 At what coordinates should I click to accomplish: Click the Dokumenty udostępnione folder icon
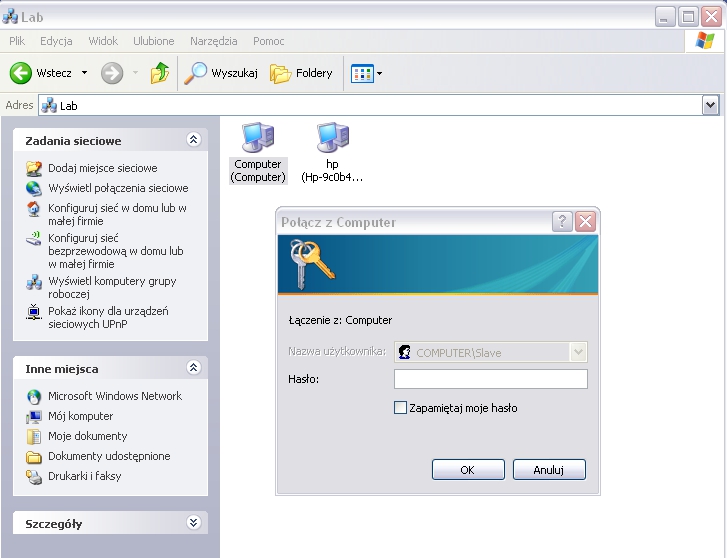[x=34, y=457]
